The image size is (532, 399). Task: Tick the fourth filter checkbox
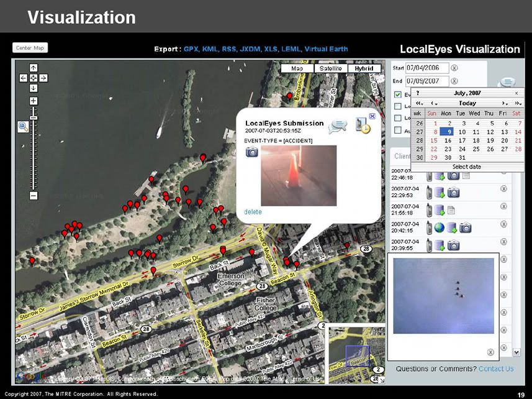click(x=398, y=130)
